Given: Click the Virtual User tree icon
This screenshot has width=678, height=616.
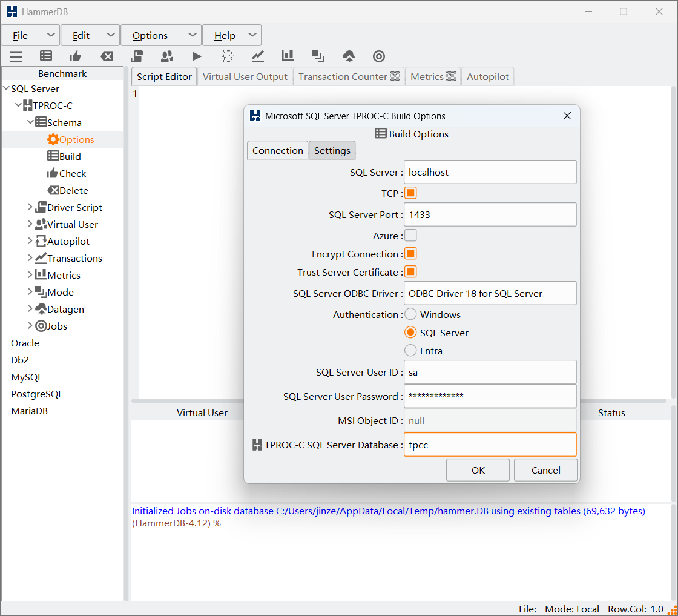Looking at the screenshot, I should (x=41, y=225).
